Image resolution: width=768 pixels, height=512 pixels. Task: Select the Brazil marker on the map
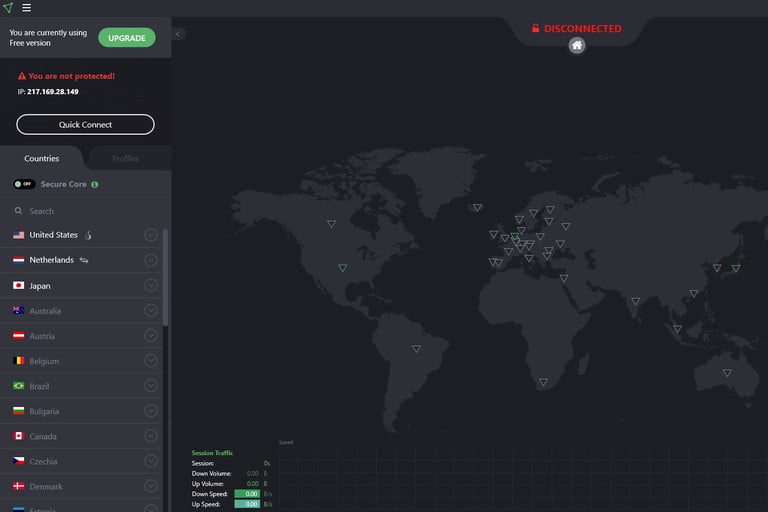pyautogui.click(x=416, y=348)
